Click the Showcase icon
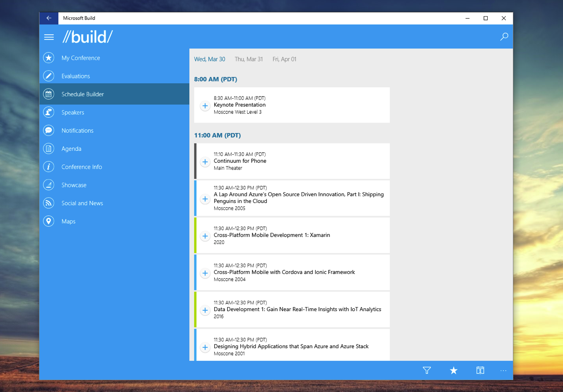 [x=49, y=185]
